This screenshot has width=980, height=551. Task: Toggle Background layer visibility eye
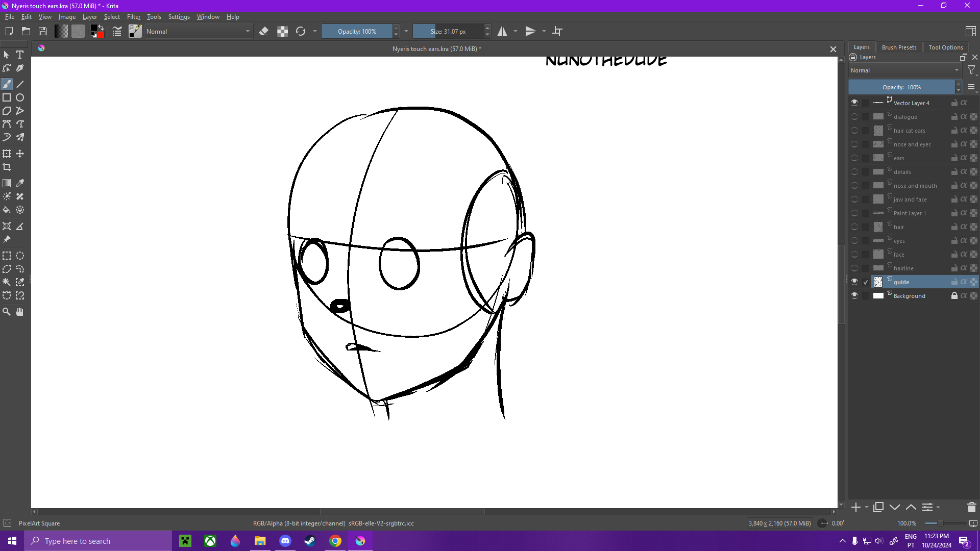coord(854,295)
